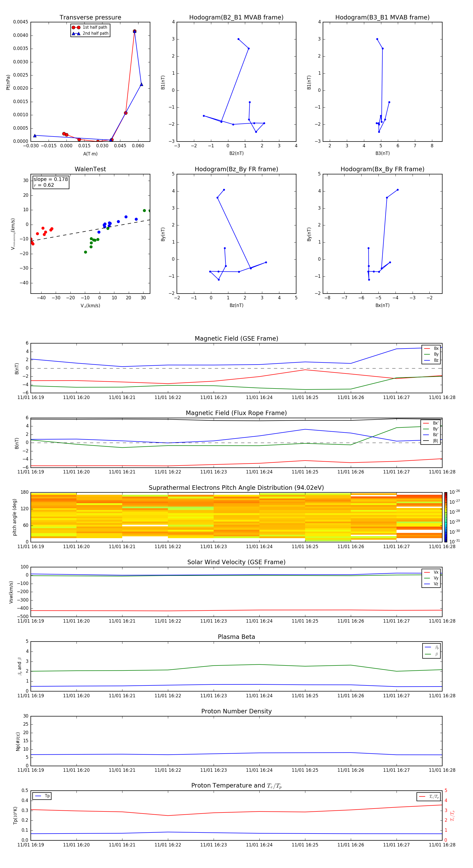Click the "B3(nT)" x-axis label
The height and width of the screenshot is (868, 473).
pos(382,153)
